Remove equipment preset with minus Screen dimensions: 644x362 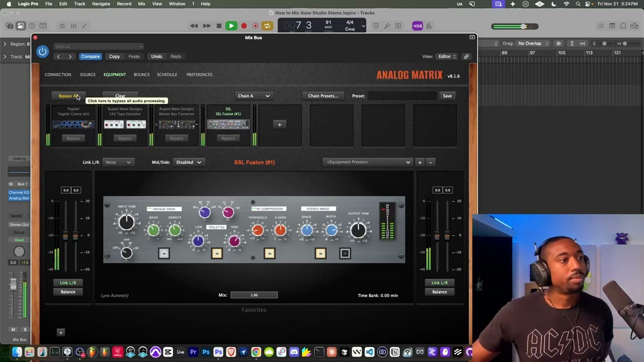(431, 162)
